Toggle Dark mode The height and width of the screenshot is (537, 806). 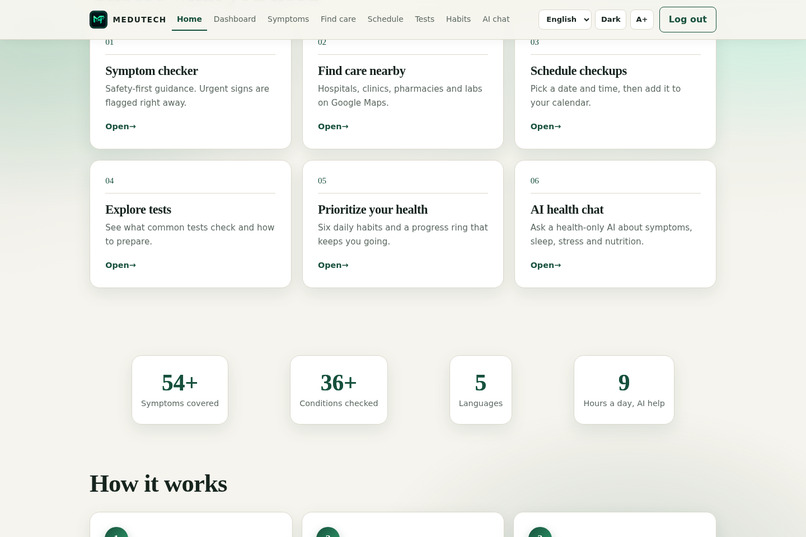point(611,20)
